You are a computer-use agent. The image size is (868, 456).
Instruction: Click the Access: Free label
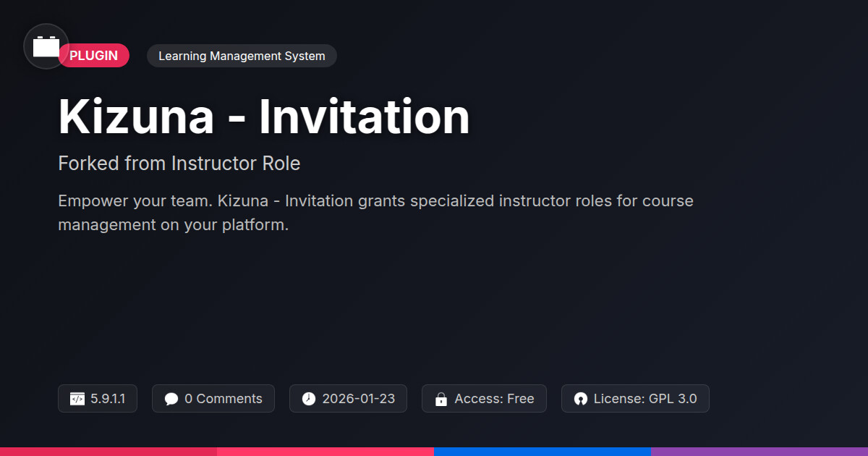pyautogui.click(x=494, y=399)
